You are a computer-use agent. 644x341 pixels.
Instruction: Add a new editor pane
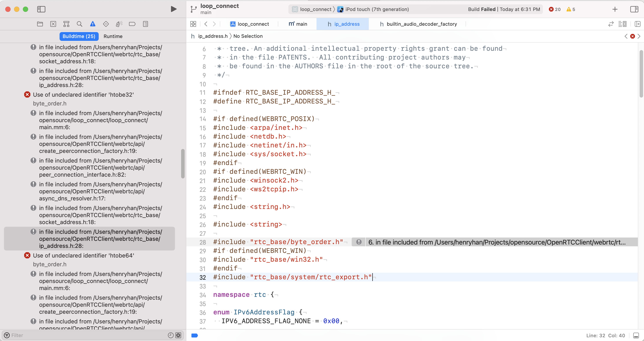point(637,24)
